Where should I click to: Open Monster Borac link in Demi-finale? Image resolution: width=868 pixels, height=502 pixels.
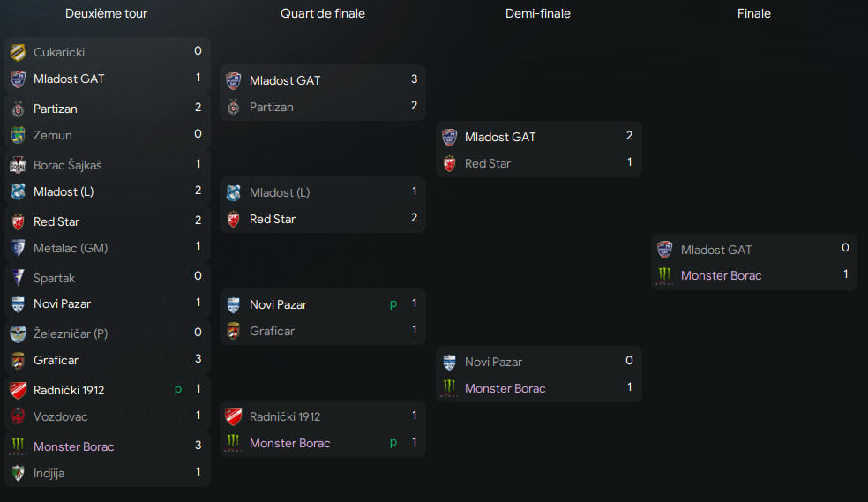(x=505, y=388)
